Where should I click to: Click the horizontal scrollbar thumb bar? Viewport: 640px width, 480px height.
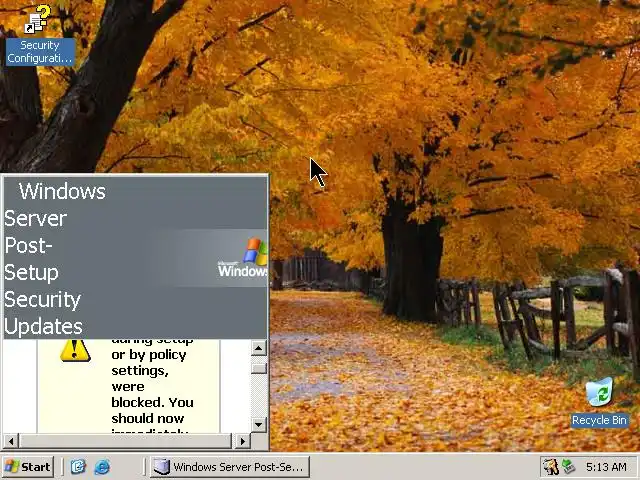click(125, 441)
